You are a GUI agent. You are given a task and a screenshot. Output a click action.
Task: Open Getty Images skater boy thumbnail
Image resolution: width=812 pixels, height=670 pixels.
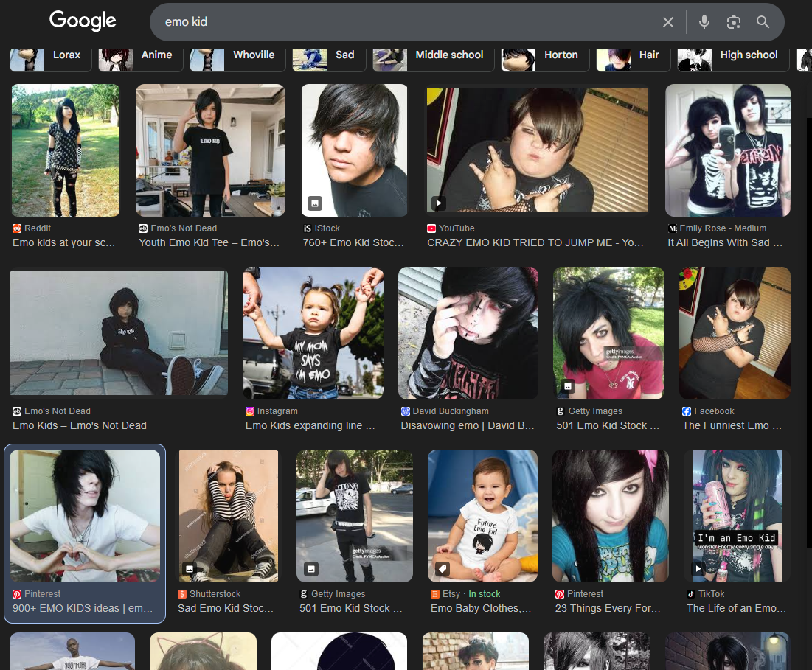point(355,516)
